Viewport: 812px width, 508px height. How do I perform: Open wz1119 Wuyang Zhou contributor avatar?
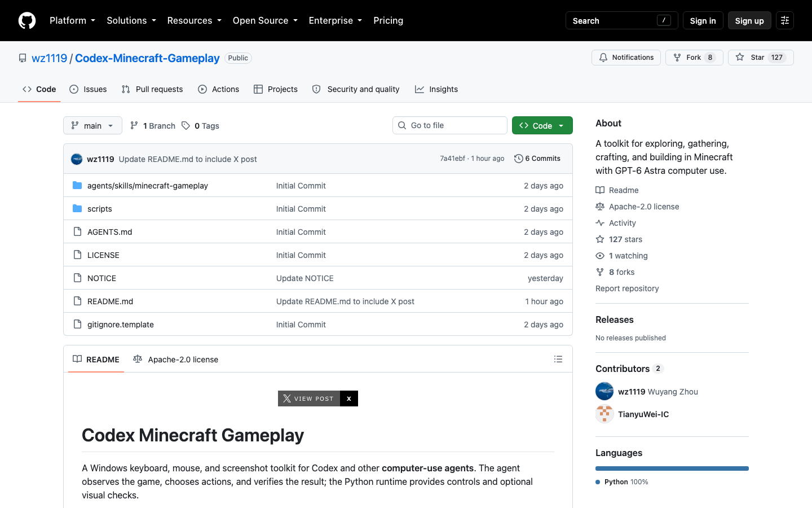pos(604,391)
